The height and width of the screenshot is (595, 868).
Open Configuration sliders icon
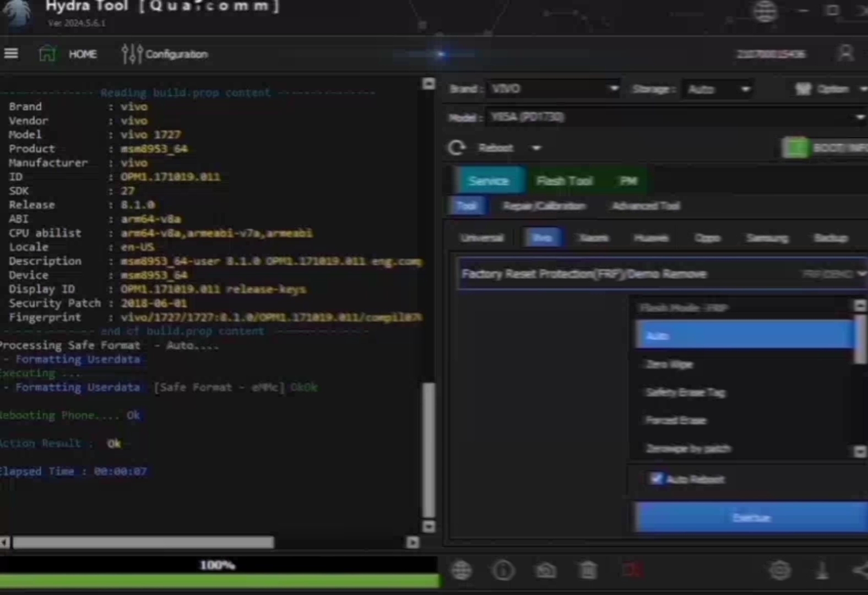click(132, 53)
